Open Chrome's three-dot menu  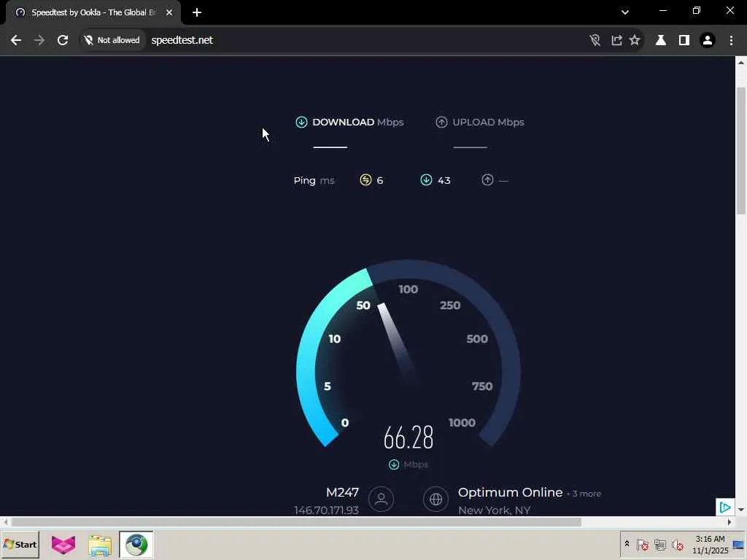731,40
